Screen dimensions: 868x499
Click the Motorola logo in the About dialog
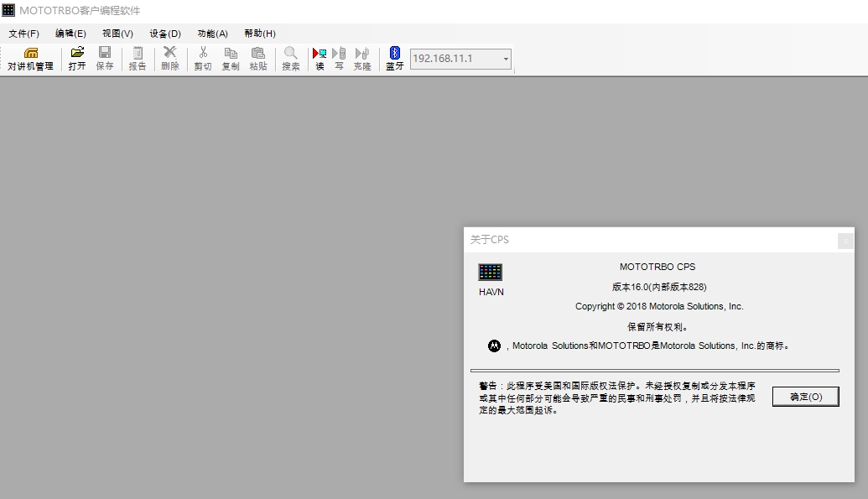tap(494, 346)
